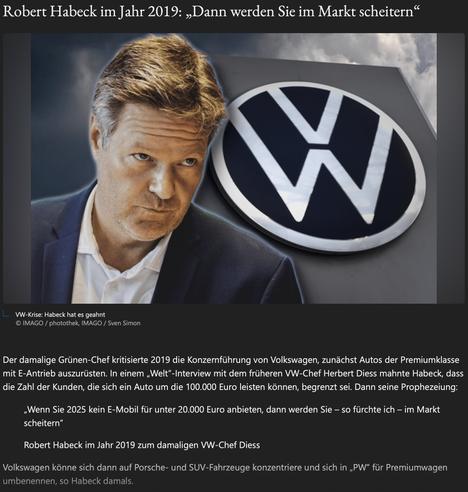Image resolution: width=468 pixels, height=492 pixels.
Task: Click the final paragraph starting 'Volkswagen könne sich'
Action: pos(225,474)
